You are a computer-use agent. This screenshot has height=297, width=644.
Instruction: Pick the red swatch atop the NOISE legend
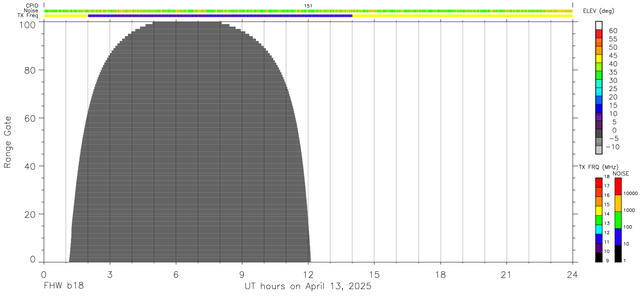point(618,186)
